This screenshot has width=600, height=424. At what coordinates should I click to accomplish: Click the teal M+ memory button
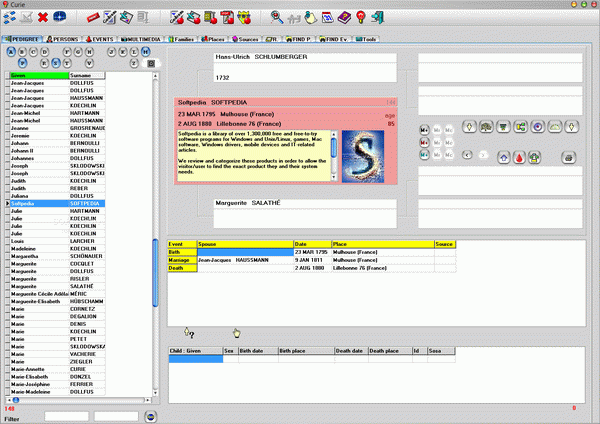424,155
